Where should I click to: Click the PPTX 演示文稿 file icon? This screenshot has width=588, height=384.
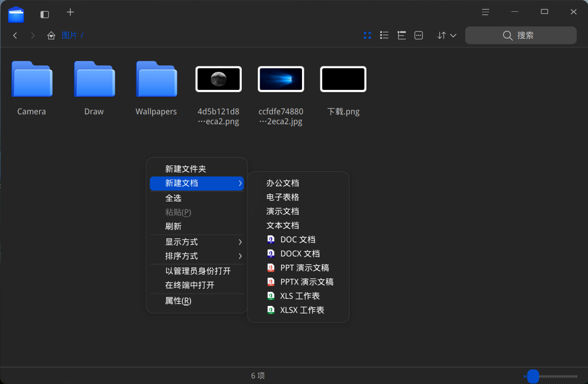(x=271, y=282)
